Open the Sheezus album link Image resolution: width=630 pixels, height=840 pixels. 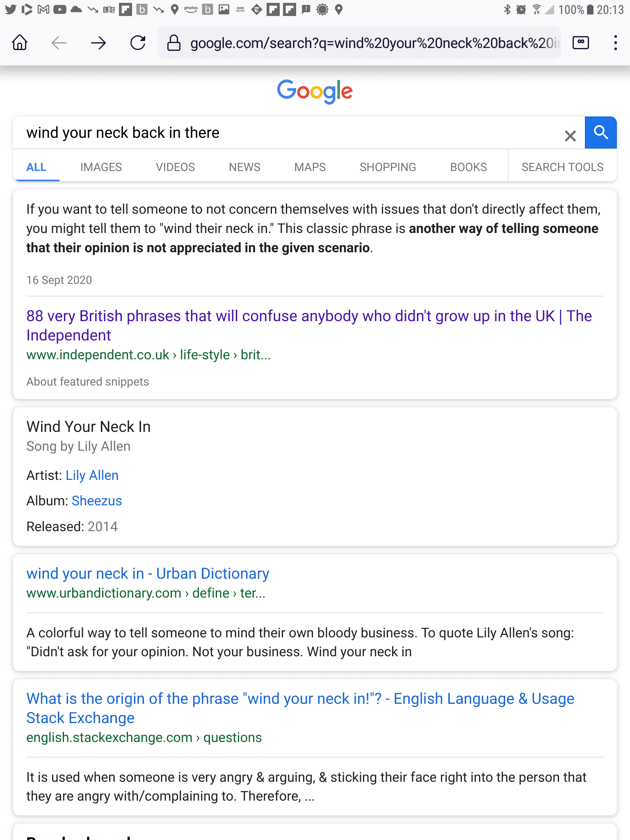point(97,501)
